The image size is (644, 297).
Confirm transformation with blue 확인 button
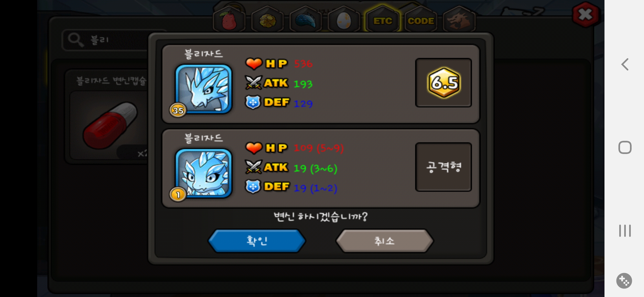click(257, 241)
